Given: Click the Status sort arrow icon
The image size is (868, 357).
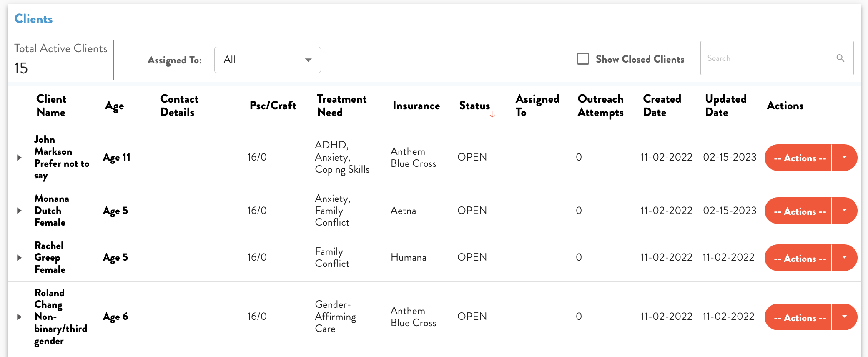Looking at the screenshot, I should [492, 114].
